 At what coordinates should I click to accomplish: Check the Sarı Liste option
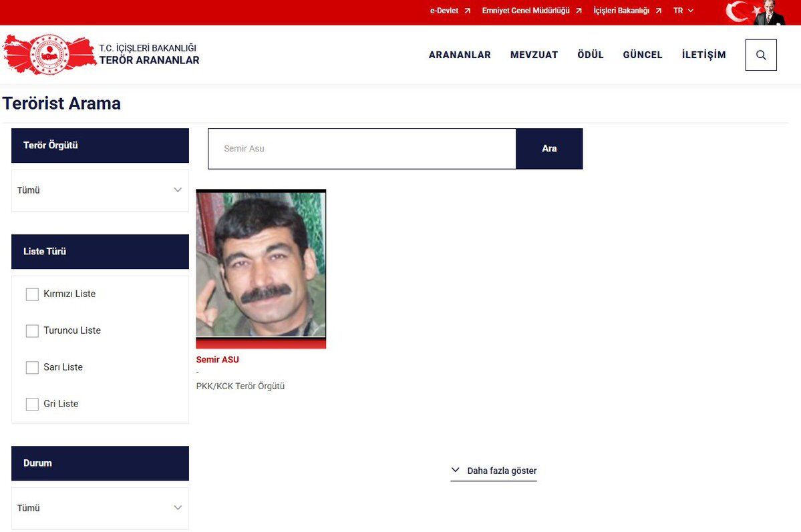[32, 368]
